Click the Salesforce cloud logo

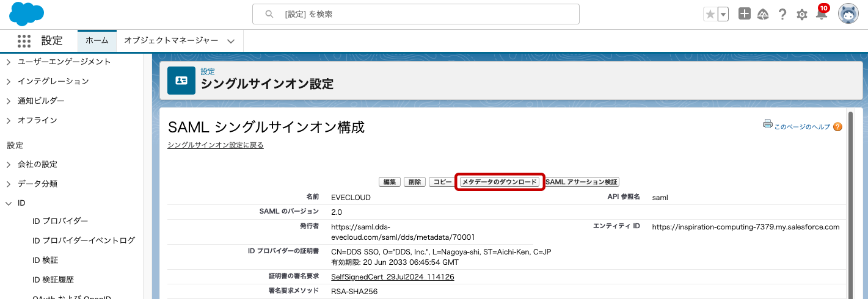point(27,14)
